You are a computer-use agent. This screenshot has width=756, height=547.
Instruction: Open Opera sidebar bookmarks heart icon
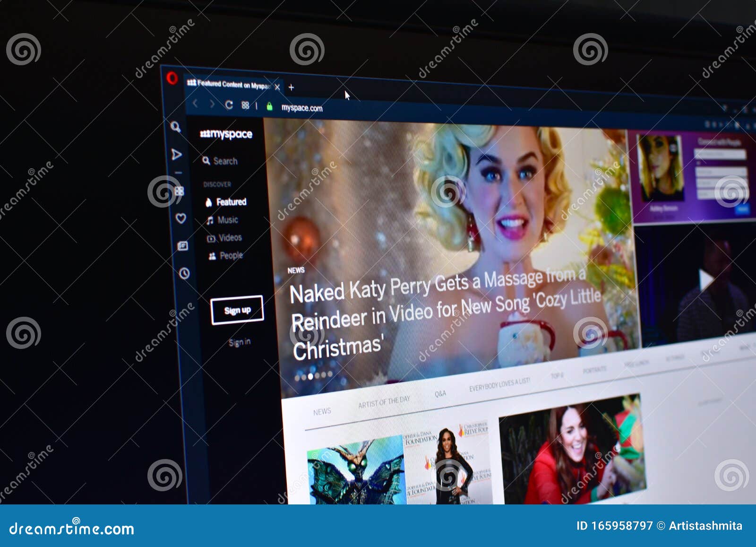coord(180,218)
